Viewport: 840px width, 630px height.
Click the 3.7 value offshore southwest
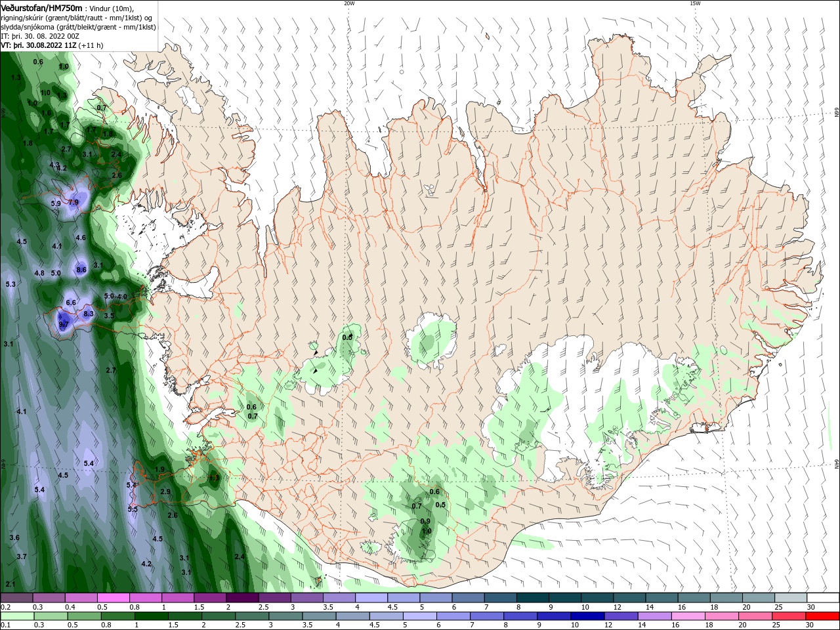[22, 556]
